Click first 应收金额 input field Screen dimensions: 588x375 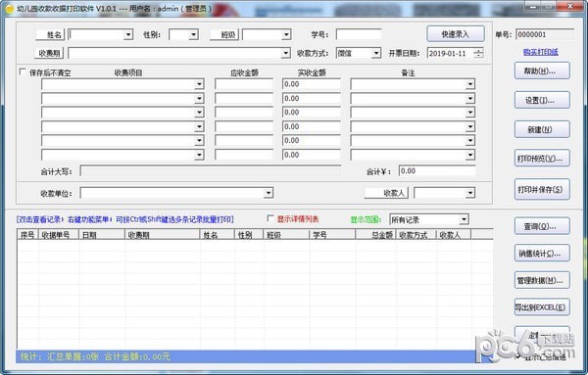244,84
